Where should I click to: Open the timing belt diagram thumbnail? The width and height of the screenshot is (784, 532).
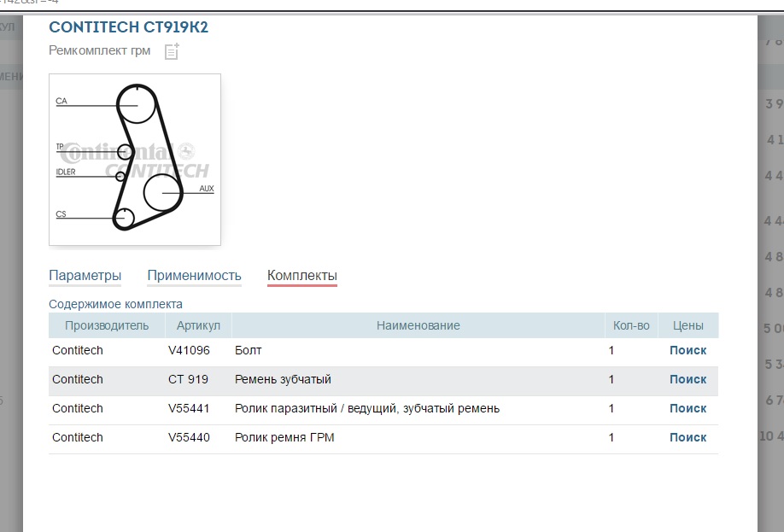[x=135, y=160]
